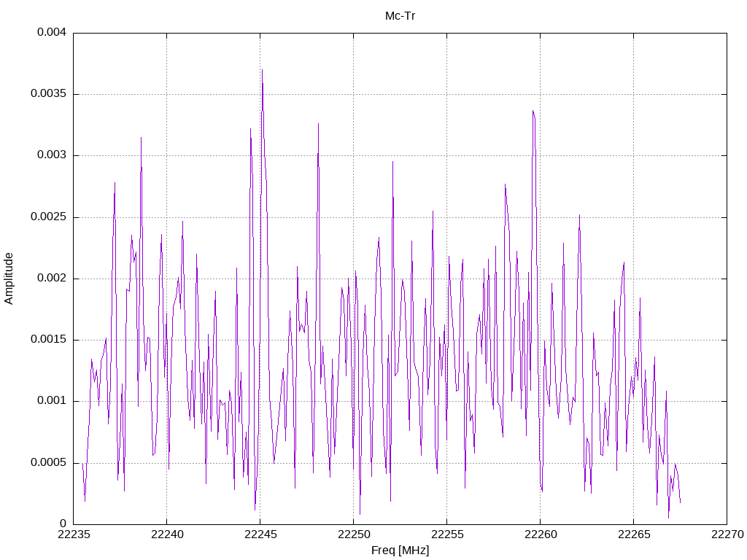
Task: Click the 0.003 y-axis tick label
Action: click(52, 155)
